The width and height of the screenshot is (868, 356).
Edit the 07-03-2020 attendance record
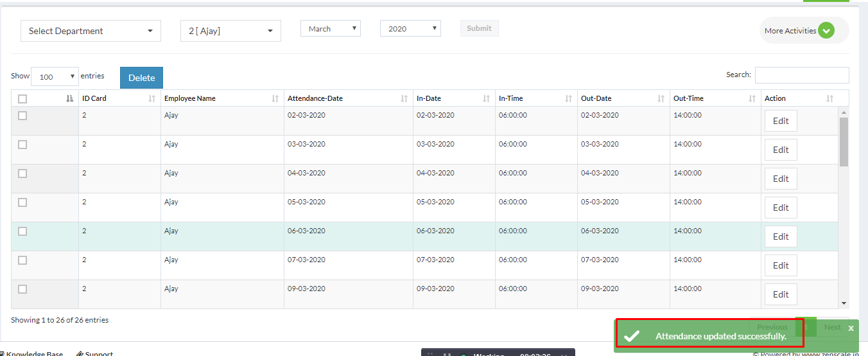[x=781, y=265]
